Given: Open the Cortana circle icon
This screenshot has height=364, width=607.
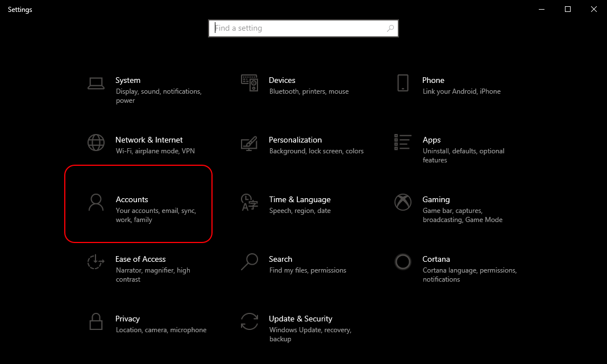Looking at the screenshot, I should tap(402, 262).
